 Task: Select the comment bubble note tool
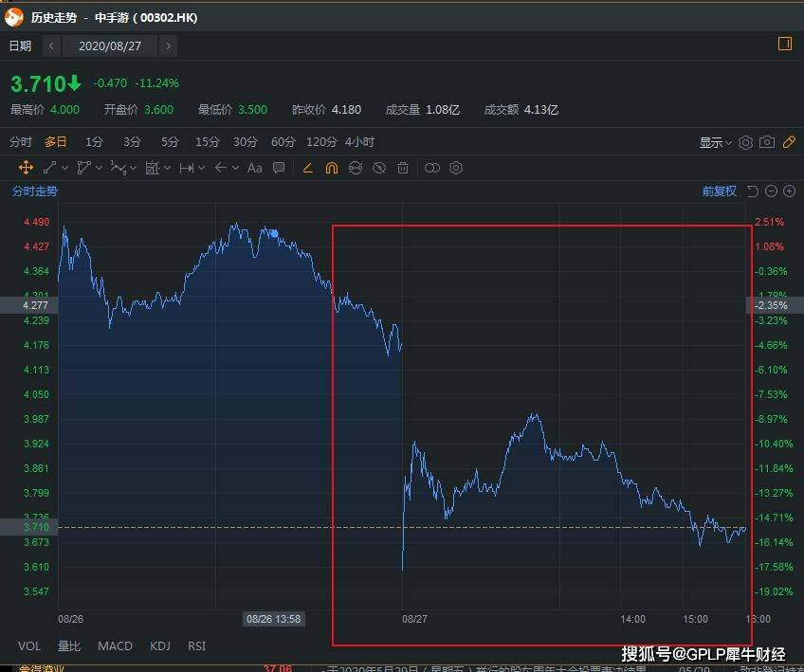tap(279, 168)
